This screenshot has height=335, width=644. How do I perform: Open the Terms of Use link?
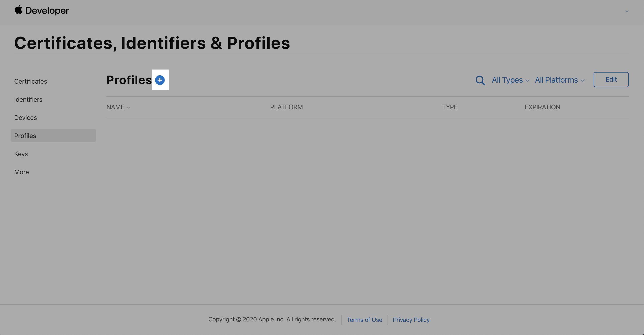(364, 320)
